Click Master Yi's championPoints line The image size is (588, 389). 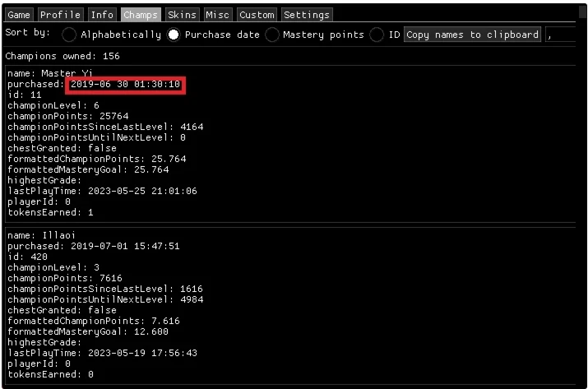tap(53, 117)
